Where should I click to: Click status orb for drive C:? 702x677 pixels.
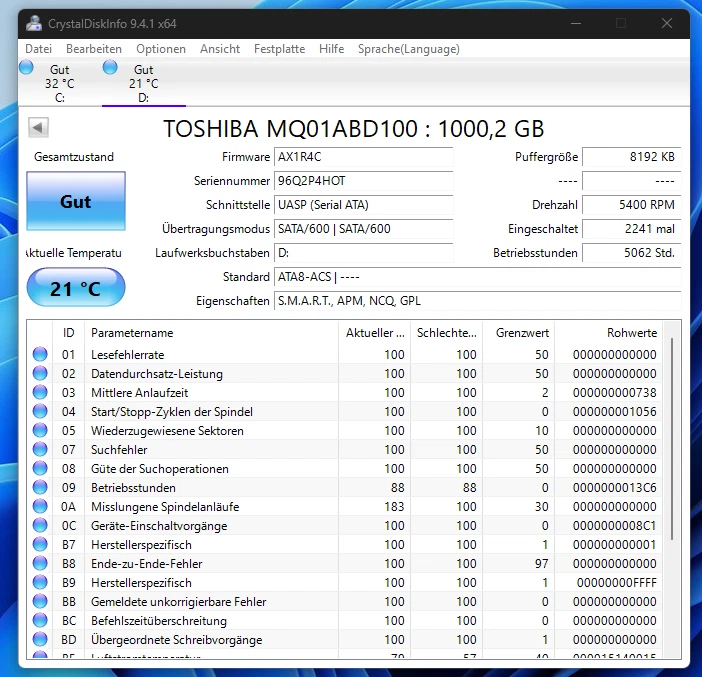point(26,68)
